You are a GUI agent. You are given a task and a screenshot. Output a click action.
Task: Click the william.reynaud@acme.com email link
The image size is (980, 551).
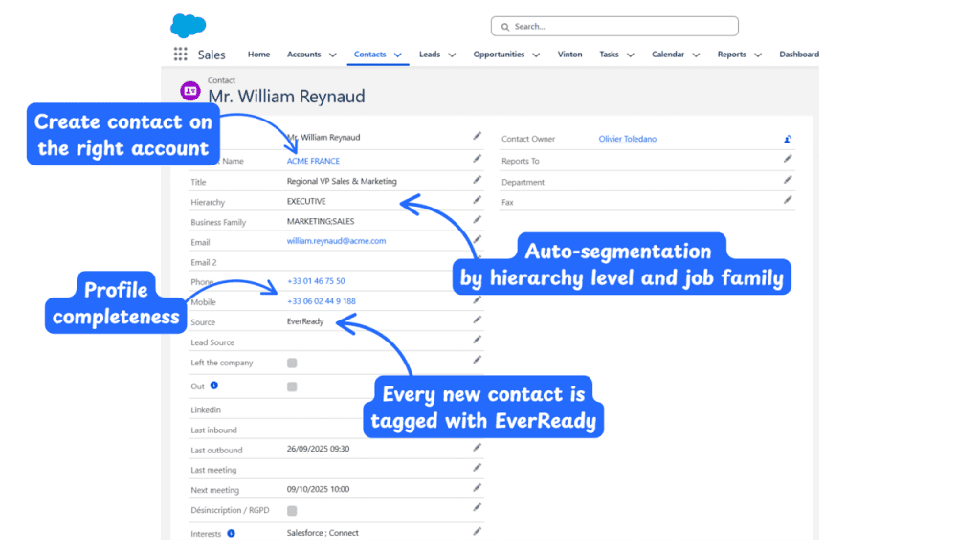tap(336, 240)
